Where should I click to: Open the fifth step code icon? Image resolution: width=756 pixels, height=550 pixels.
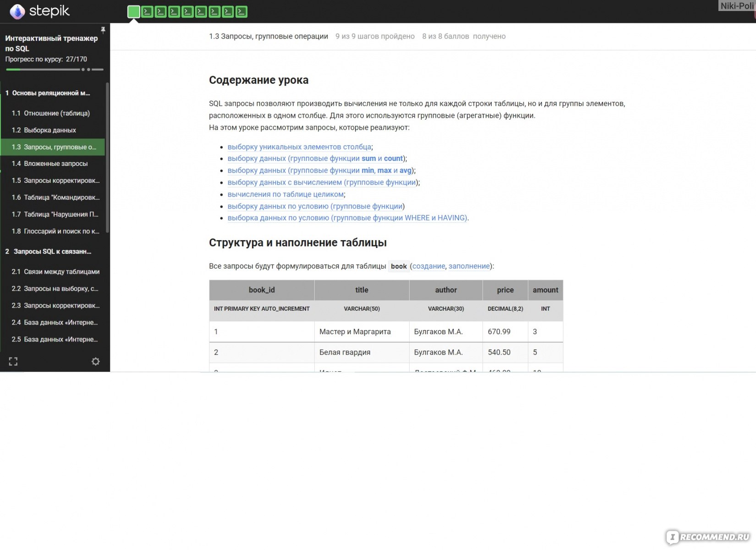pyautogui.click(x=187, y=11)
